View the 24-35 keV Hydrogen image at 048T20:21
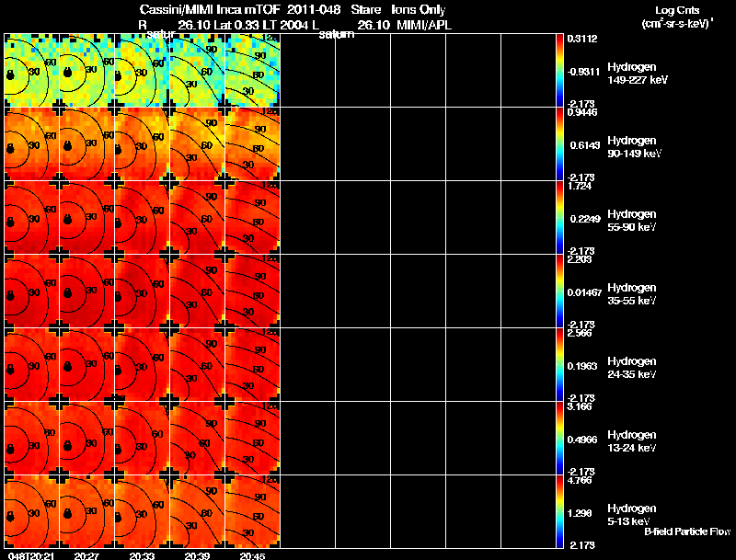The image size is (736, 560). [32, 364]
